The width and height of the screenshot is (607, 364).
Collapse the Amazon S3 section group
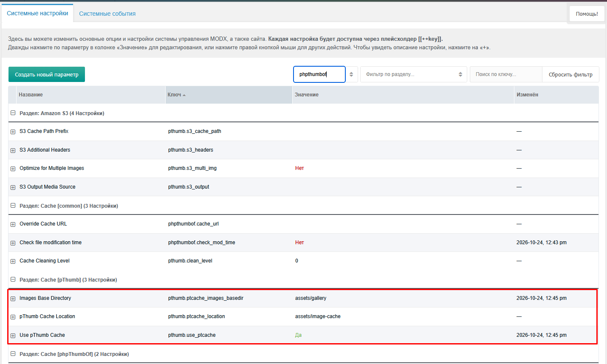(x=13, y=113)
